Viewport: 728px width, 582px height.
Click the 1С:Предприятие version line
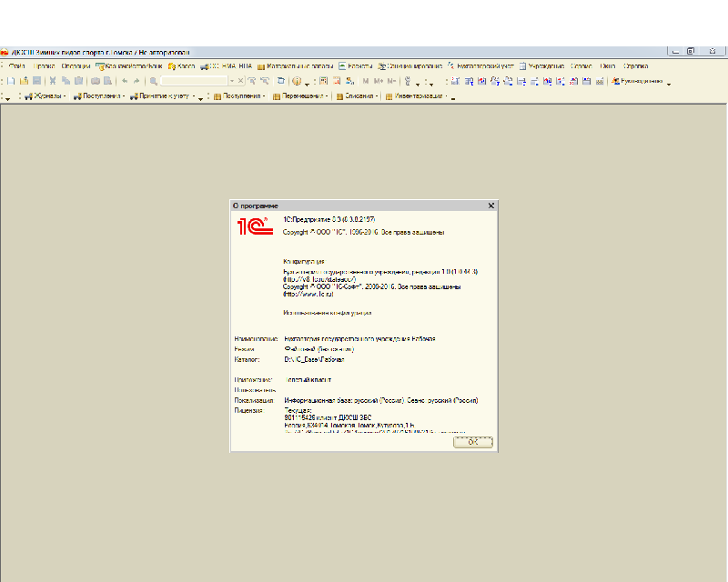[x=329, y=219]
